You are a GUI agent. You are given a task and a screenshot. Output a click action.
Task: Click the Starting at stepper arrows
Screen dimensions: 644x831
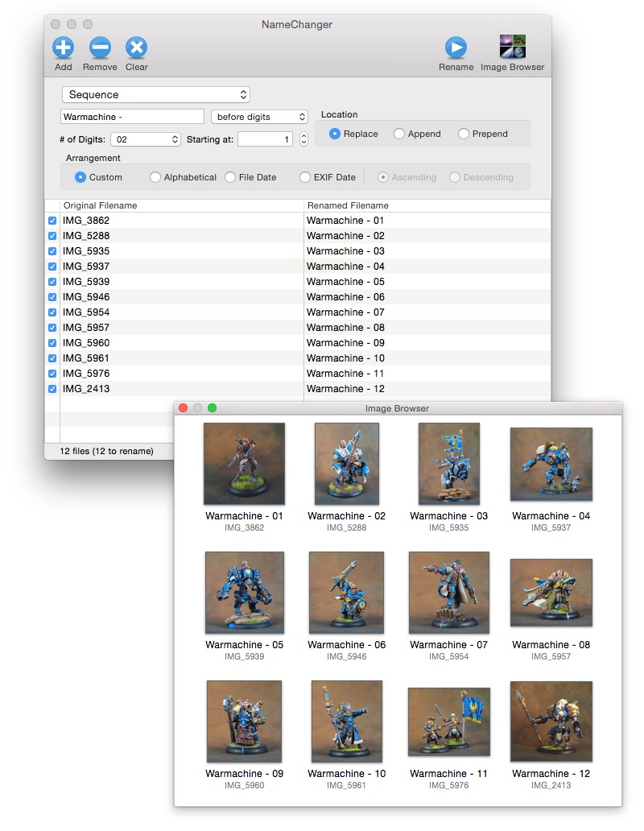(303, 139)
